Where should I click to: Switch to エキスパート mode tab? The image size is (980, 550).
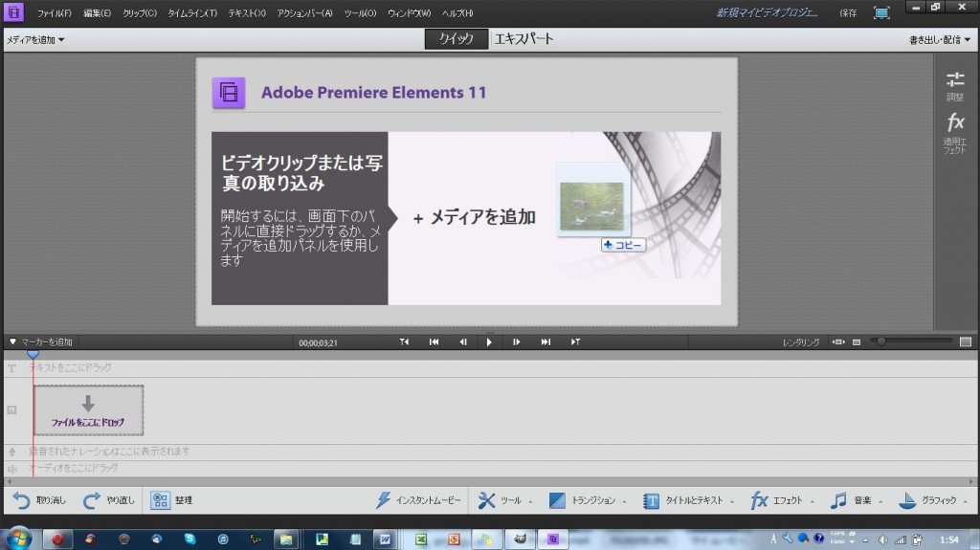523,39
